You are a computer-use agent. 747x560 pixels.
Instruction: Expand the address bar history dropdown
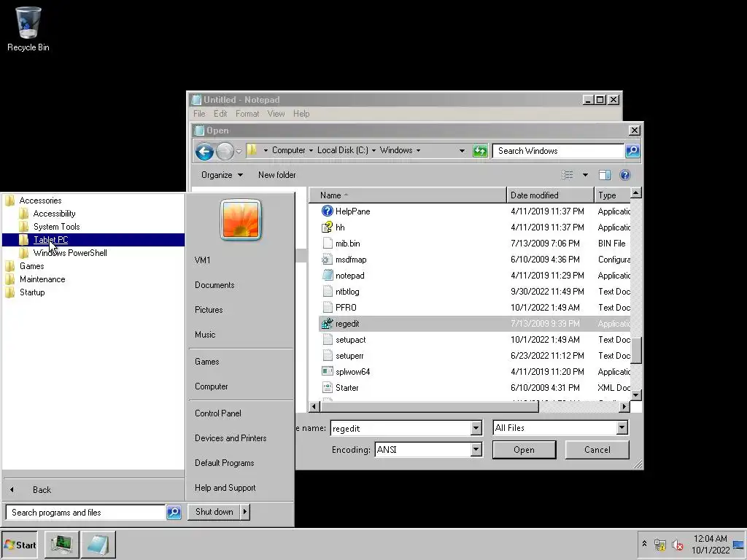tap(462, 151)
